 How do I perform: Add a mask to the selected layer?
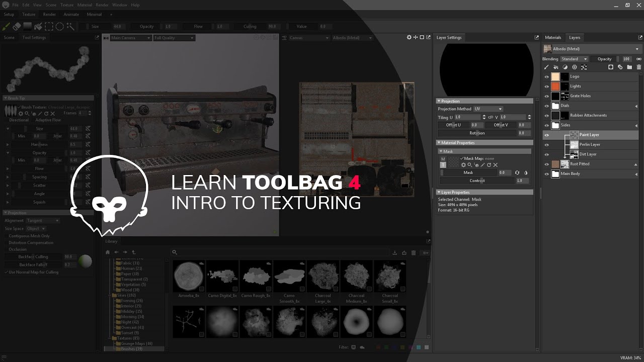click(x=611, y=67)
